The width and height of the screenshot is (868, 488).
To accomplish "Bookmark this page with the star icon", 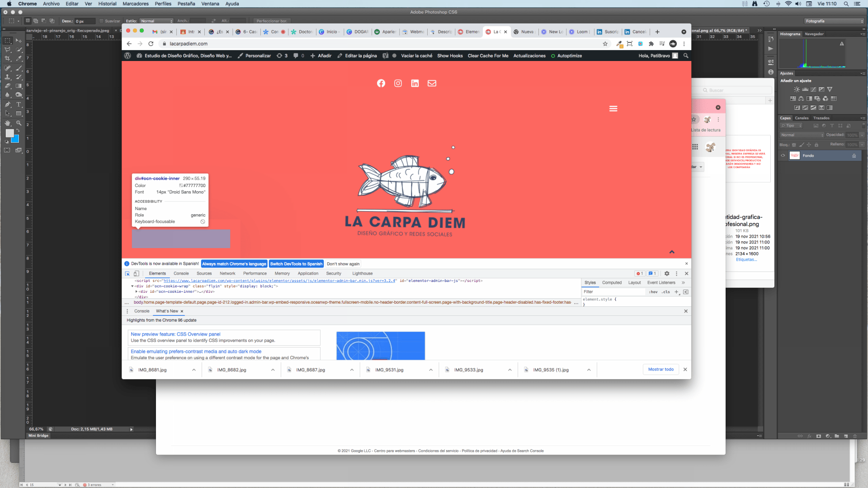I will (605, 44).
